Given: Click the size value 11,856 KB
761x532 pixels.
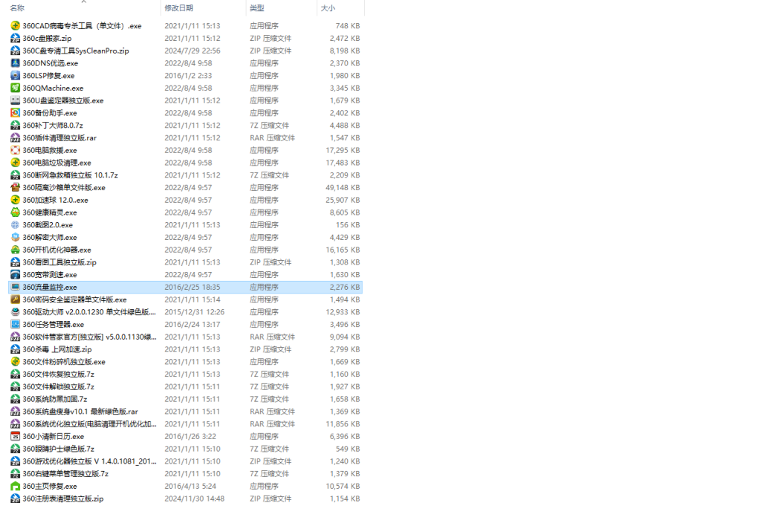Looking at the screenshot, I should 343,424.
